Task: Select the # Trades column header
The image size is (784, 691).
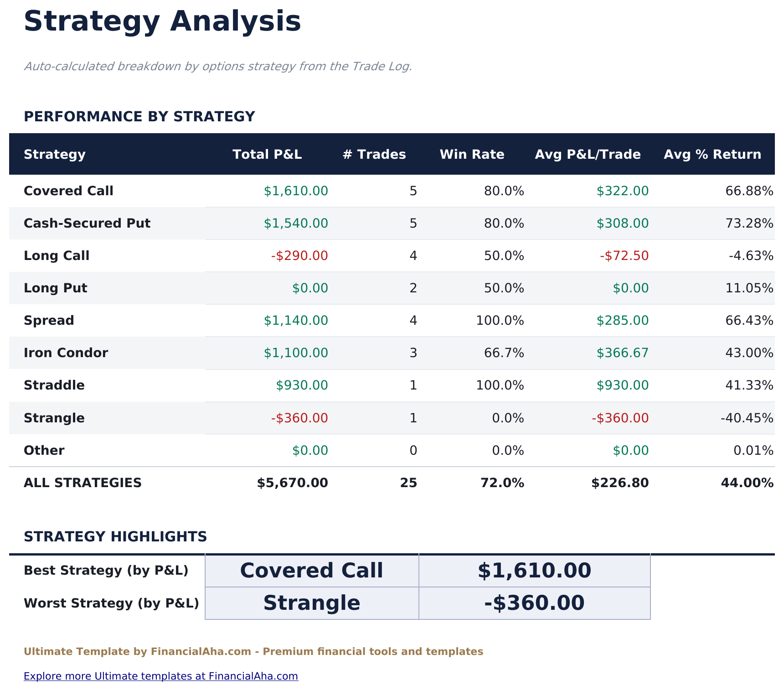Action: [374, 154]
